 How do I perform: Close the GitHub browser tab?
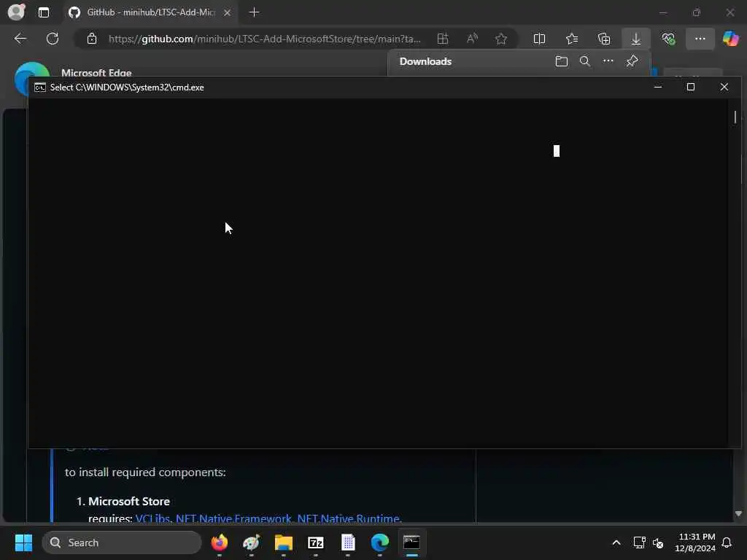click(228, 12)
